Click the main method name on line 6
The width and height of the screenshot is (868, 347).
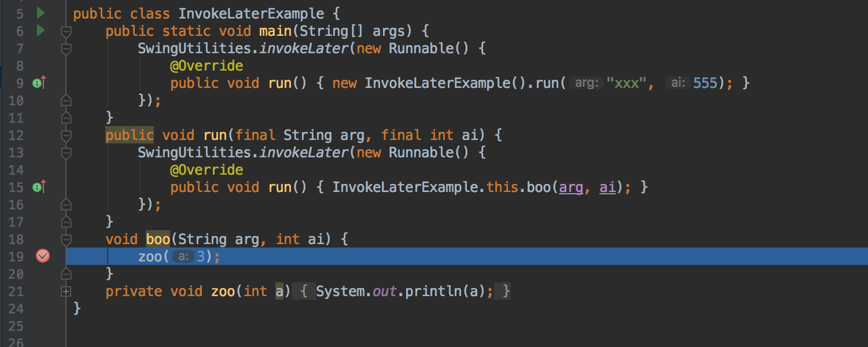pyautogui.click(x=275, y=31)
